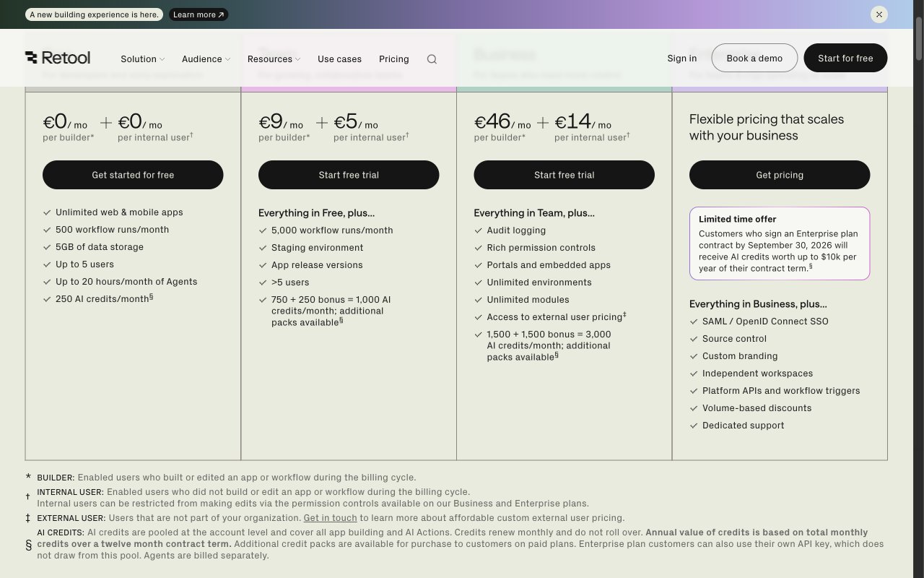Click '>5 users' feature text
924x578 pixels.
pyautogui.click(x=290, y=282)
